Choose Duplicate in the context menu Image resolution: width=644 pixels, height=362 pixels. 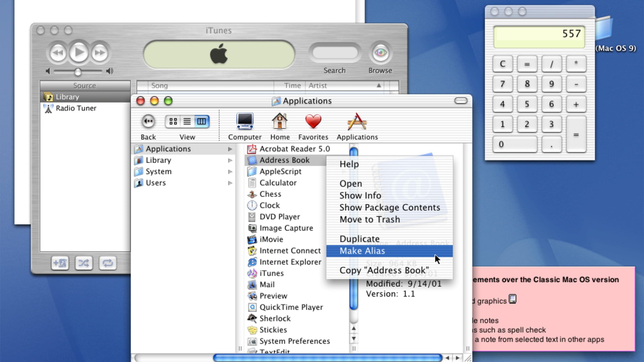[389, 239]
